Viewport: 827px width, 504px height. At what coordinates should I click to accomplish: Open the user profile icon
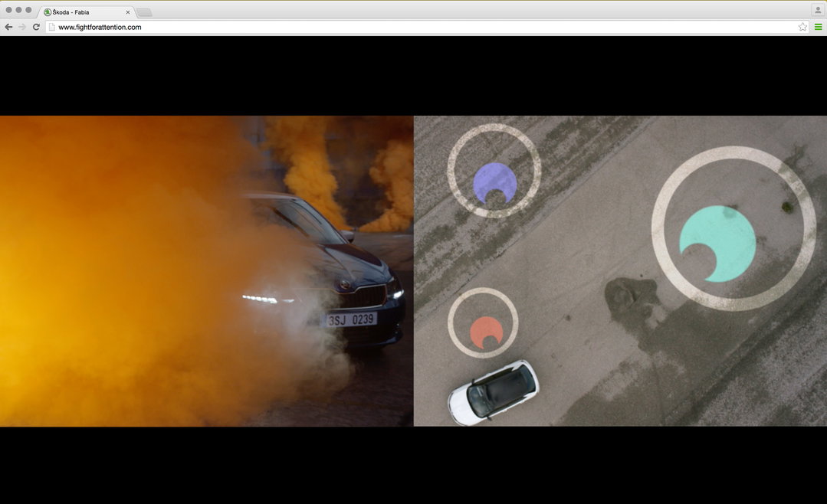tap(818, 10)
